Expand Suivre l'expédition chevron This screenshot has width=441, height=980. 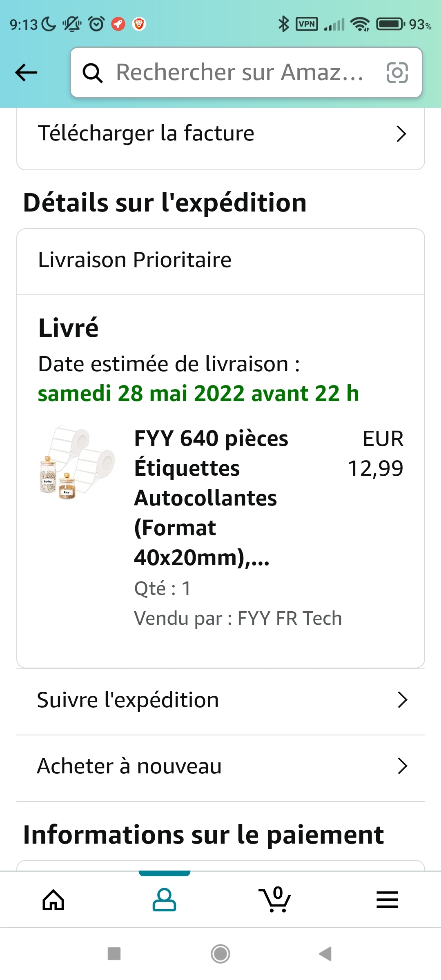tap(402, 700)
